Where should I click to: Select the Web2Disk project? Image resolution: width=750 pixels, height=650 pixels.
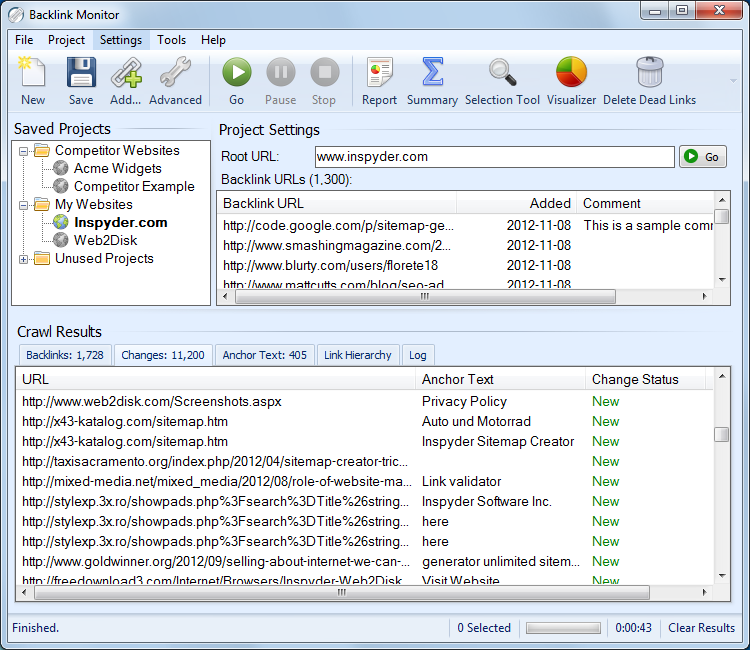(105, 240)
